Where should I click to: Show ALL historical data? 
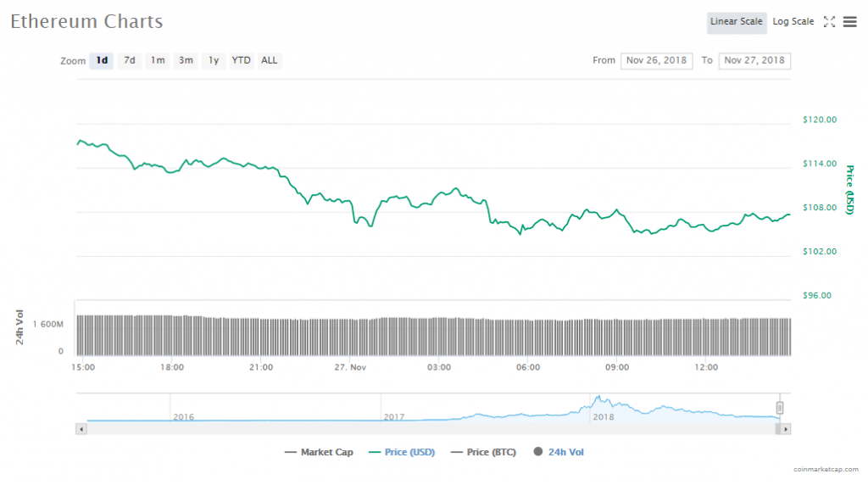coord(269,61)
